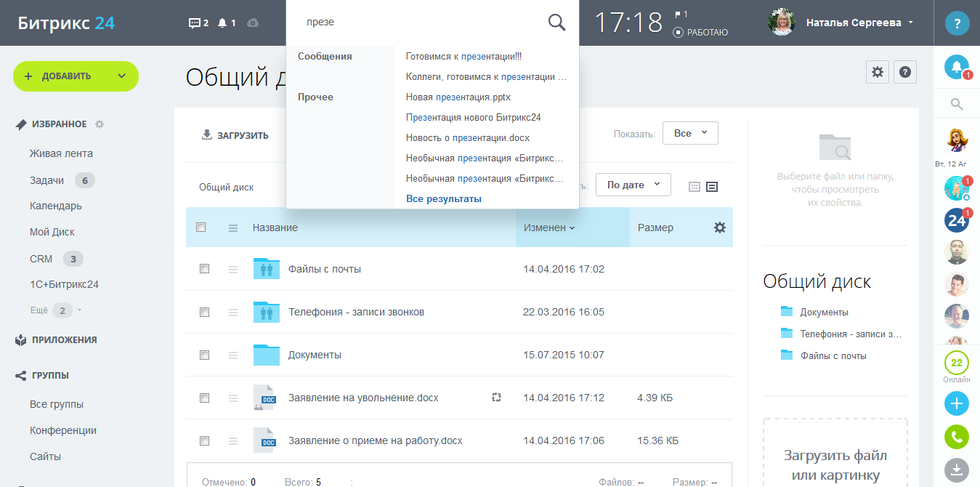Go to Мой Диск menu item
The width and height of the screenshot is (980, 487).
(52, 232)
